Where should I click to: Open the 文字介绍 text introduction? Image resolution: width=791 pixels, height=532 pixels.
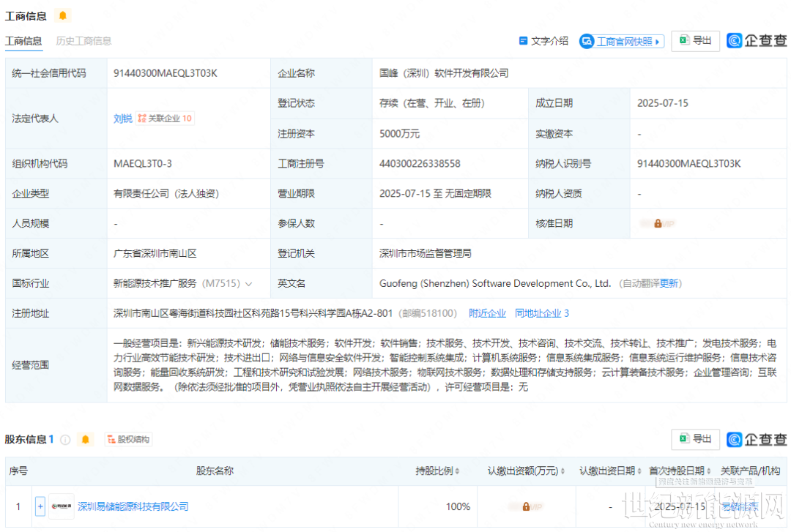[543, 41]
